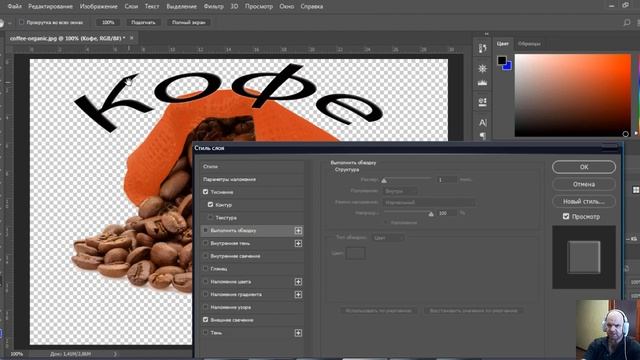
Task: Enable the Внутреннее свечение checkbox
Action: [x=206, y=256]
